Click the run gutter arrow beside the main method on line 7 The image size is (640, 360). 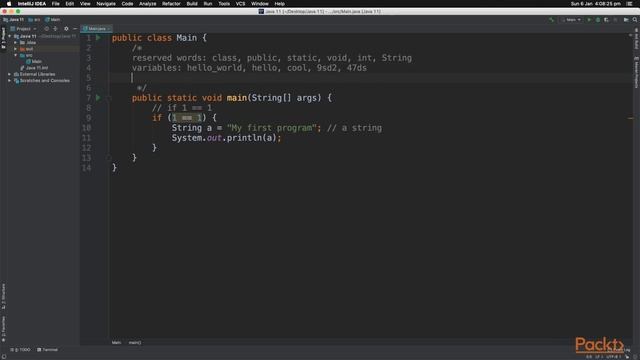click(x=98, y=98)
